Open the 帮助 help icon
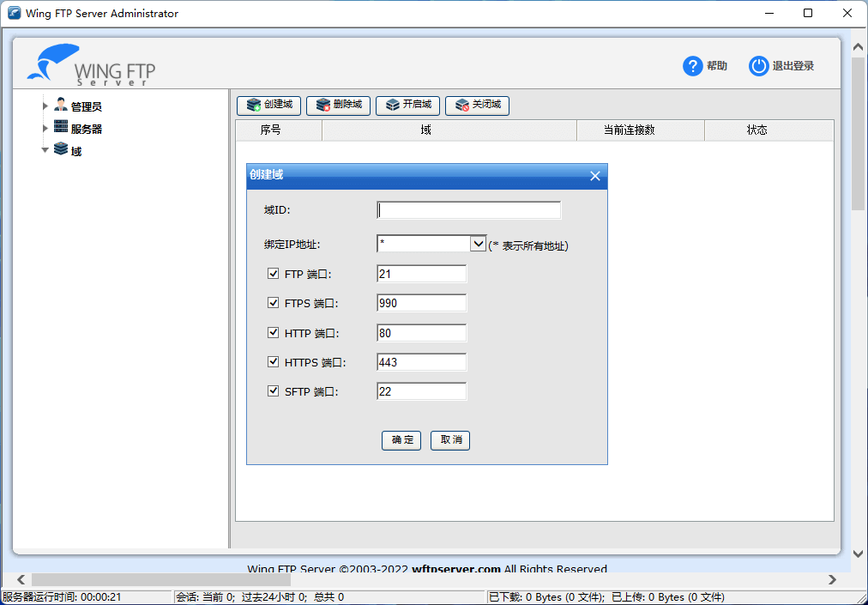Viewport: 868px width, 605px height. [x=693, y=65]
